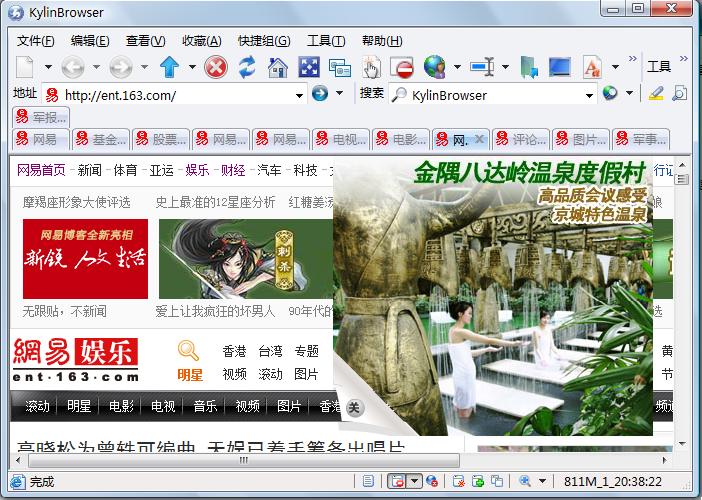Expand the search box dropdown arrow

coord(590,95)
